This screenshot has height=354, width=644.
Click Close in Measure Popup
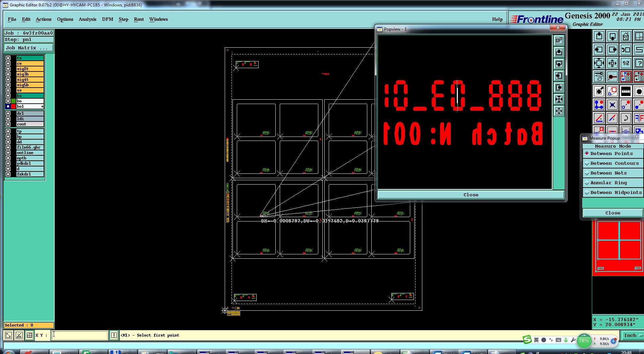613,213
